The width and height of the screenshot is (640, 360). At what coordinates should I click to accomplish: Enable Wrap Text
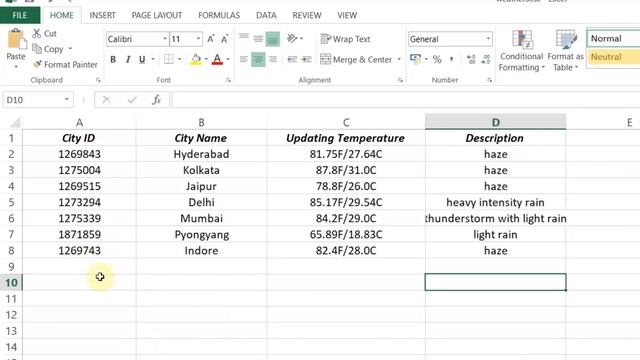pos(345,39)
